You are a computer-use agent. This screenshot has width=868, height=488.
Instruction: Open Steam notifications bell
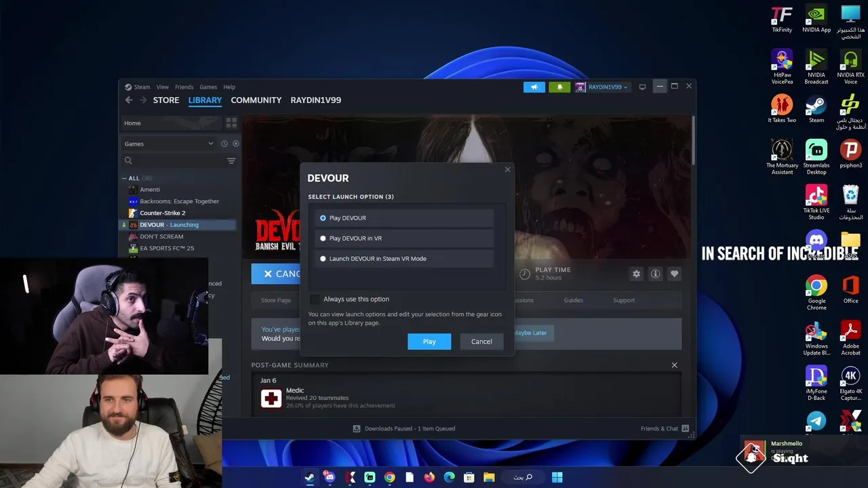(x=559, y=87)
